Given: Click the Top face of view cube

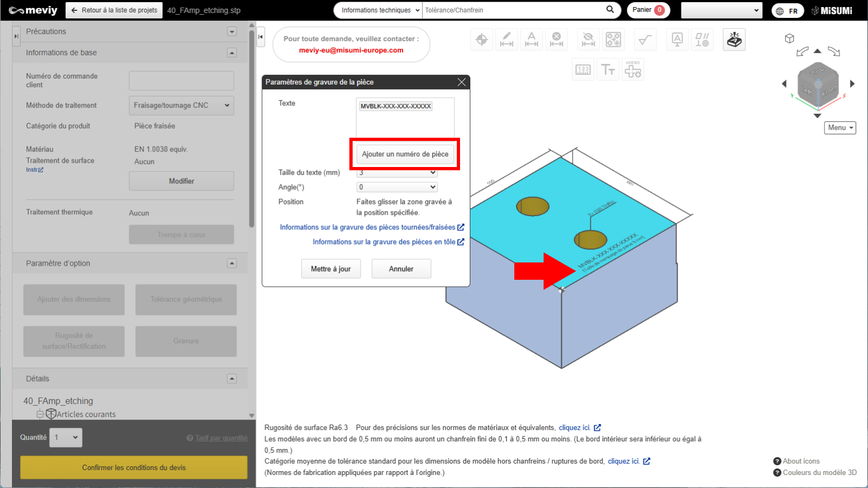Looking at the screenshot, I should point(818,72).
